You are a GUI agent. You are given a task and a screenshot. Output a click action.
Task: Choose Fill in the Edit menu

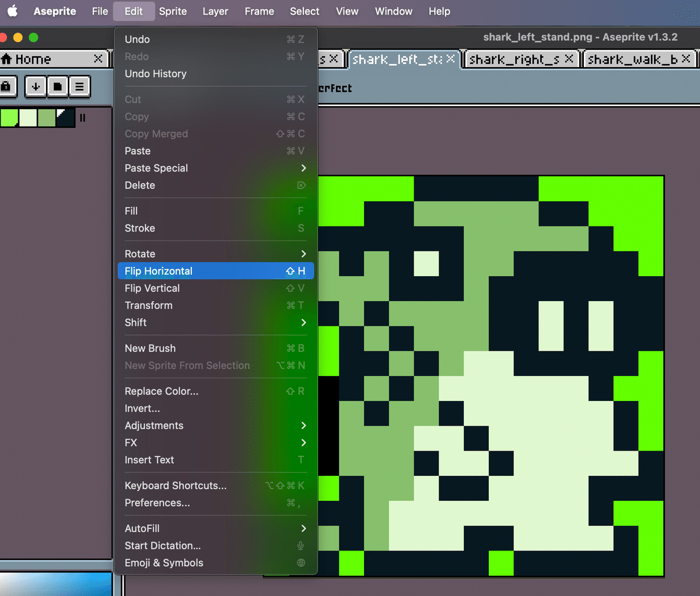click(216, 211)
